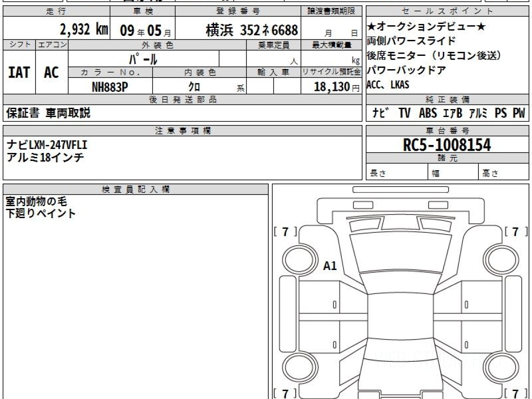Click the 室内動物の毛 inspector note
This screenshot has height=399, width=532.
tap(36, 202)
